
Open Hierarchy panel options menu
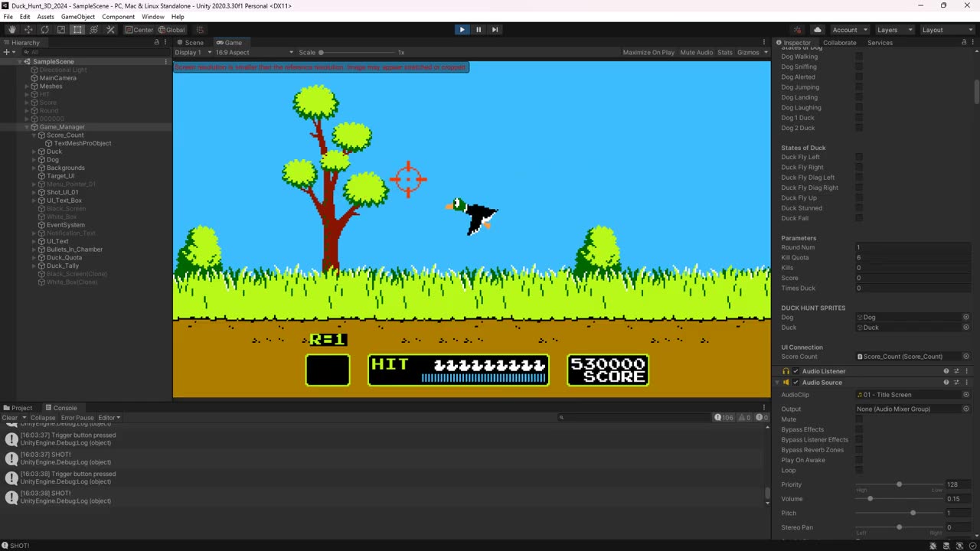pyautogui.click(x=166, y=42)
